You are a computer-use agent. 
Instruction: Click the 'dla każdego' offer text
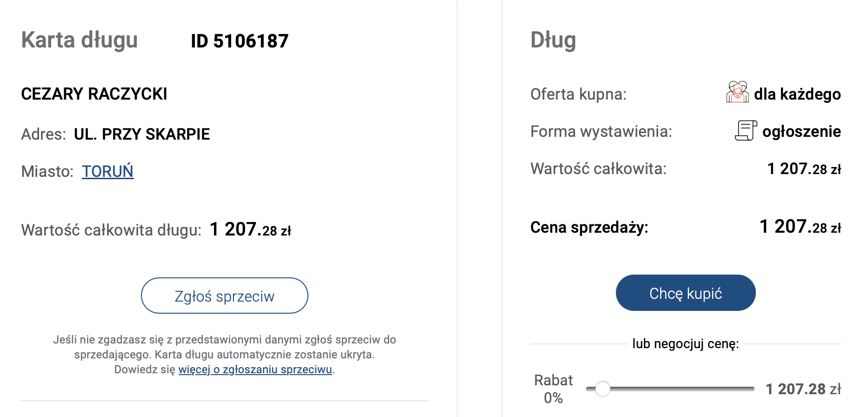coord(797,94)
